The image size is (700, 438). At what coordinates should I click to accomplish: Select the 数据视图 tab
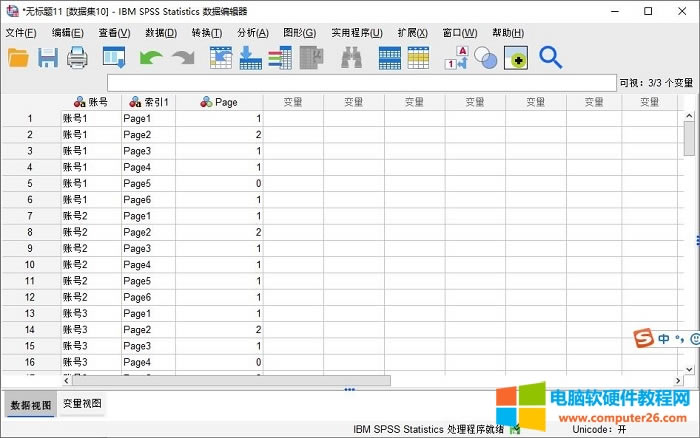click(x=28, y=405)
